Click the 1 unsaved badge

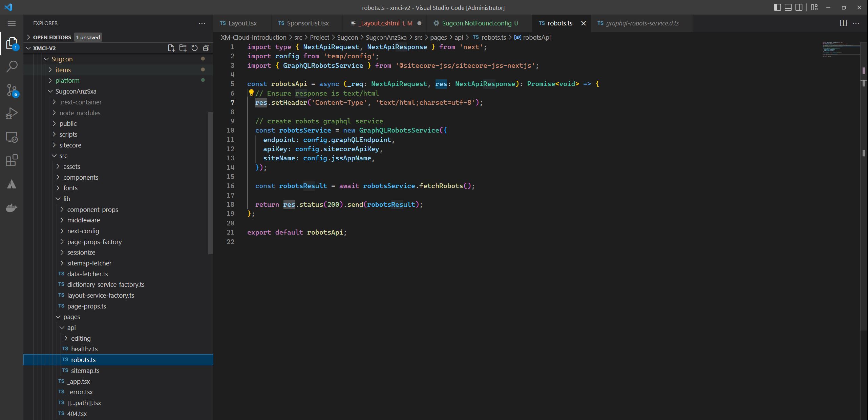coord(88,37)
